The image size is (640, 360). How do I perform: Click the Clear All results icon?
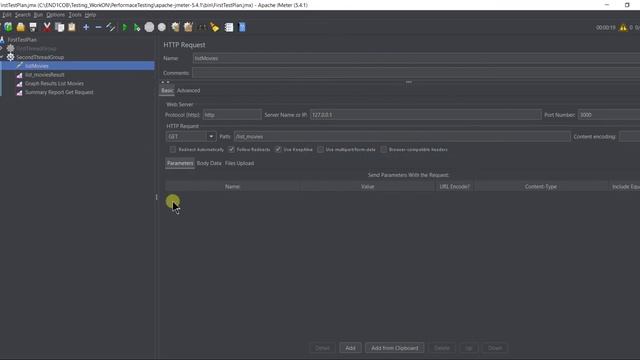pos(188,27)
